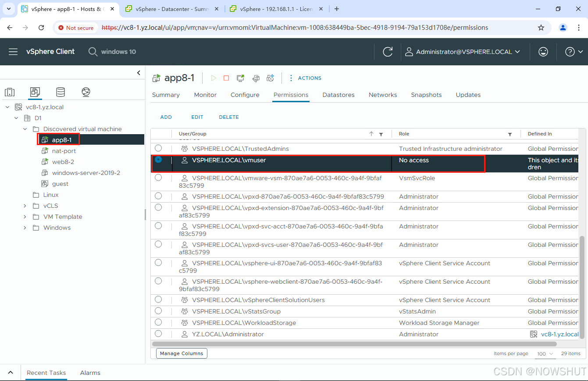Open the Help question mark menu
588x381 pixels.
pyautogui.click(x=574, y=52)
